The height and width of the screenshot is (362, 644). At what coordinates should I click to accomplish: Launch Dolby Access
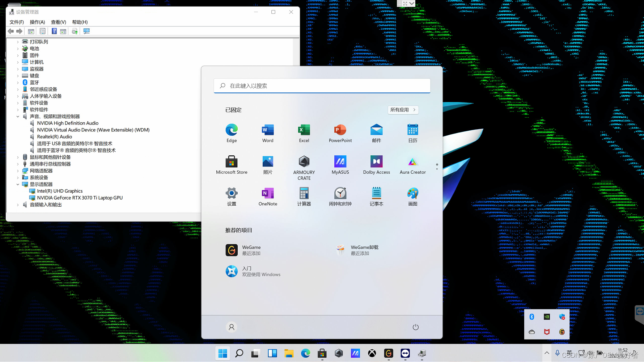[376, 165]
